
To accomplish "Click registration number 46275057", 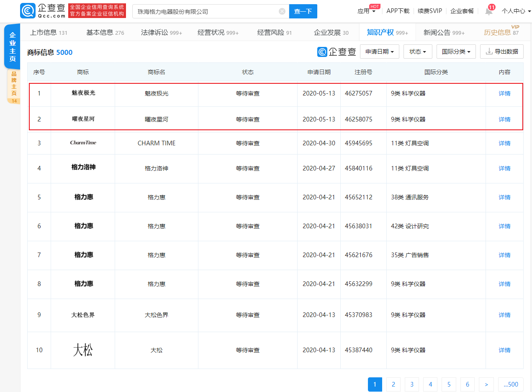I will point(359,93).
